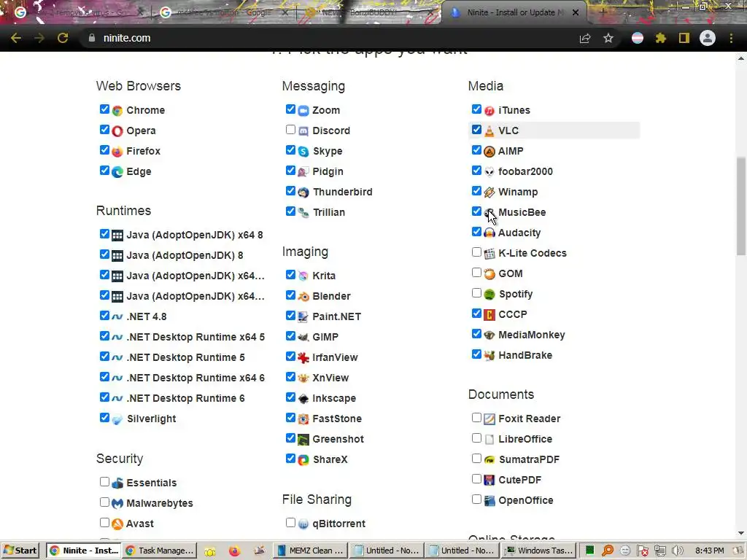Click the Opera logo icon

[117, 131]
